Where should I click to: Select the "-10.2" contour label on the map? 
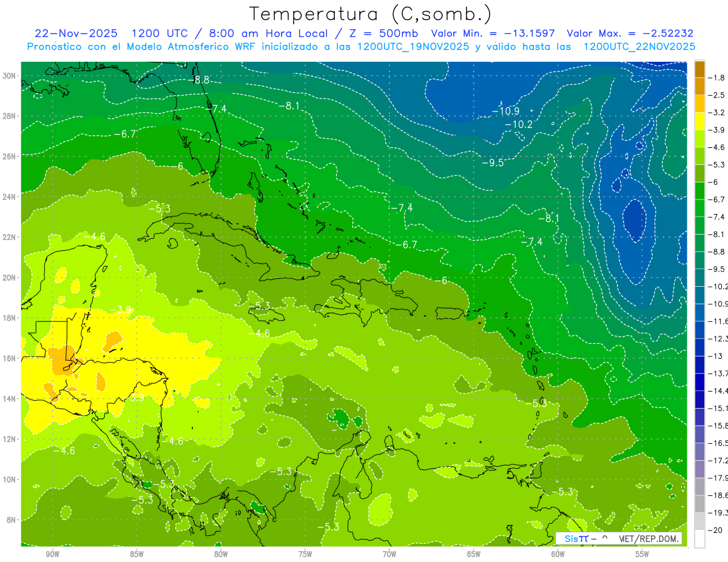518,124
